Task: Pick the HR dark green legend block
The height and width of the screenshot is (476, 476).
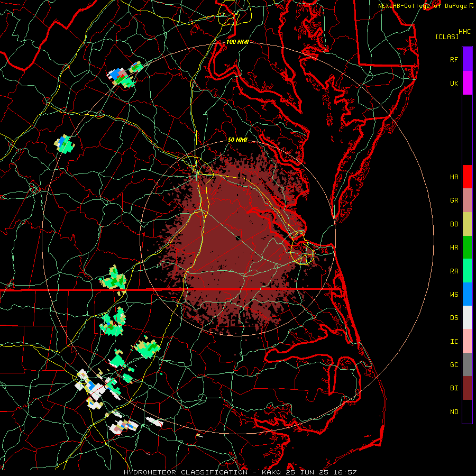Action: [467, 247]
